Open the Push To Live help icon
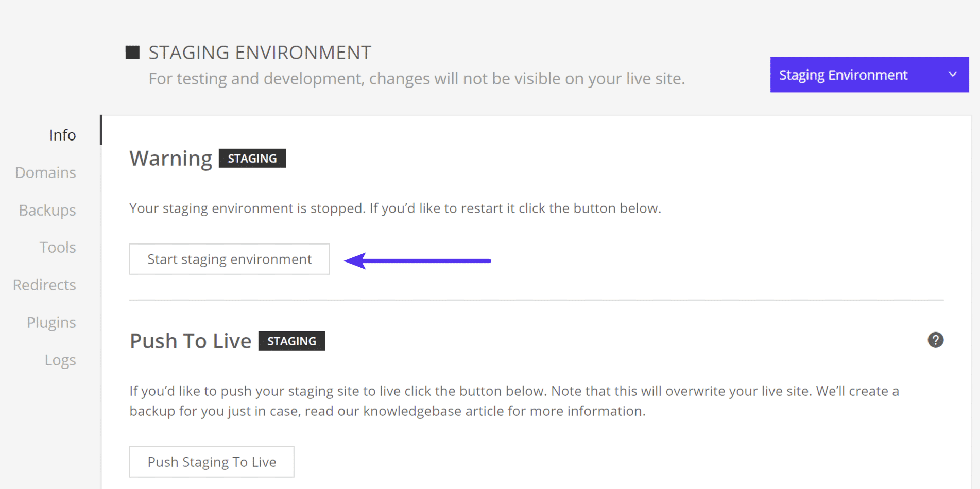Screen dimensions: 980x489 935,340
